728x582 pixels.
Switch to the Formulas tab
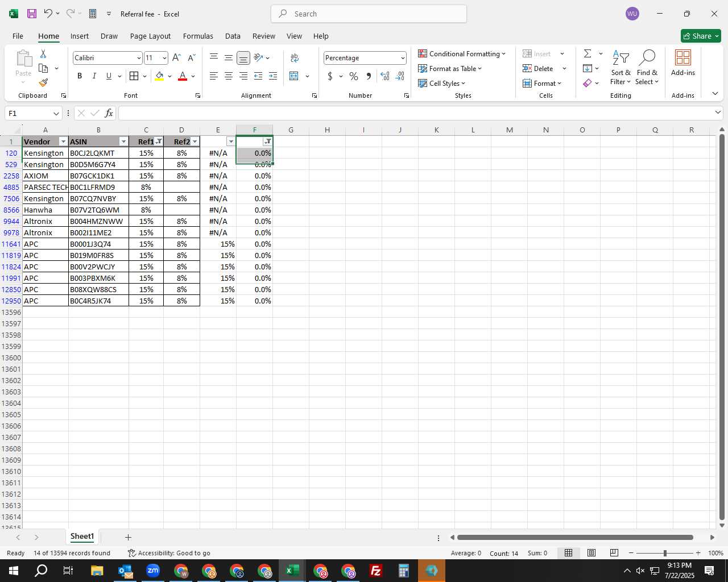pyautogui.click(x=198, y=36)
